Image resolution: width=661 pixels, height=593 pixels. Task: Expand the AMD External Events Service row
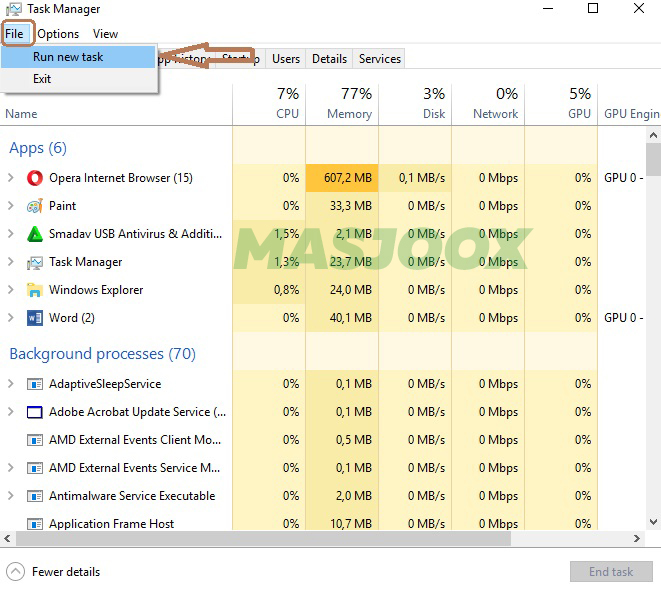(11, 467)
